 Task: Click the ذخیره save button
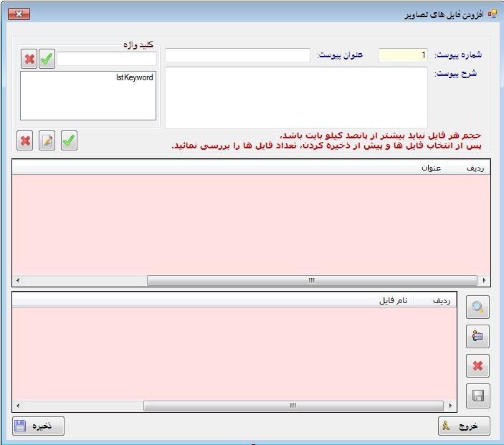(x=38, y=426)
